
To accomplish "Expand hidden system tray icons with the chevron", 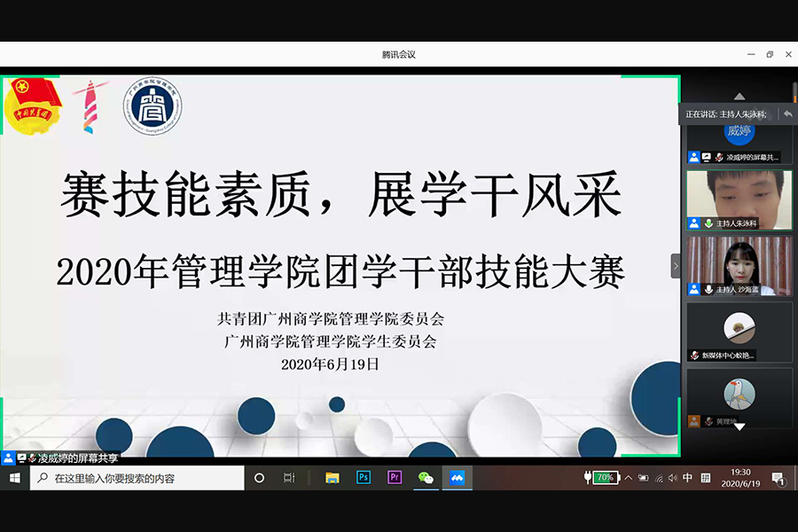I will pyautogui.click(x=628, y=477).
